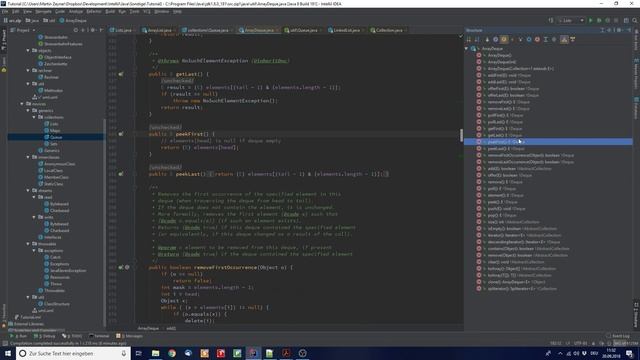Click the Windows Start button
This screenshot has height=360, width=640.
8,353
